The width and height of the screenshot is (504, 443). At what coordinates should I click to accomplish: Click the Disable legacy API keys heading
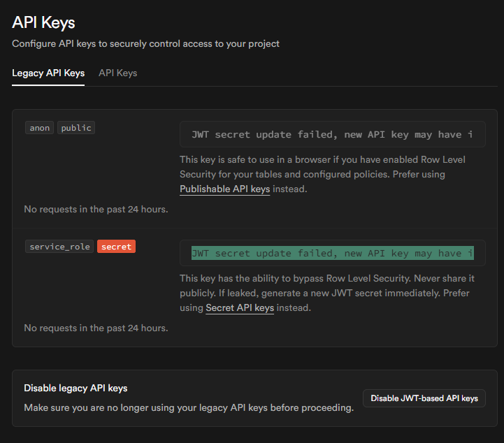click(x=75, y=388)
